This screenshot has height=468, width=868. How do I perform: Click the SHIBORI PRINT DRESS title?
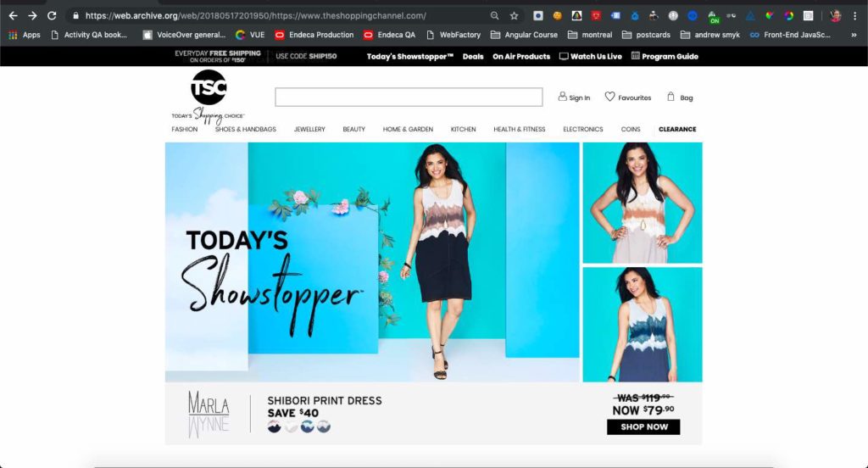(x=325, y=400)
